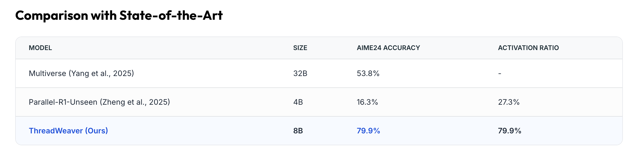
Task: Select the AIME24 ACCURACY column header
Action: tap(388, 48)
